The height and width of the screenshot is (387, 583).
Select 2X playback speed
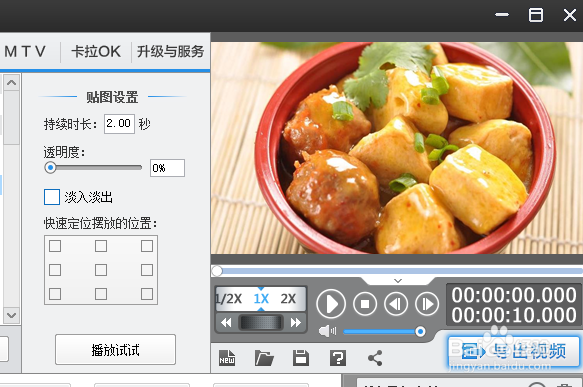pyautogui.click(x=288, y=299)
